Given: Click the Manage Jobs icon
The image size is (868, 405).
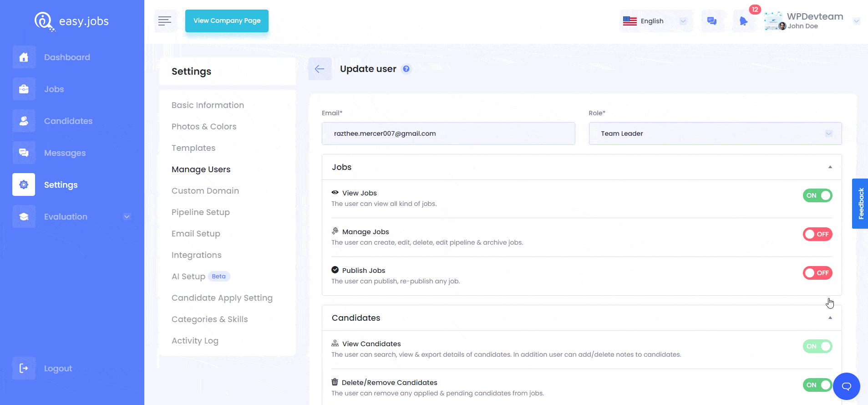Looking at the screenshot, I should pos(335,231).
